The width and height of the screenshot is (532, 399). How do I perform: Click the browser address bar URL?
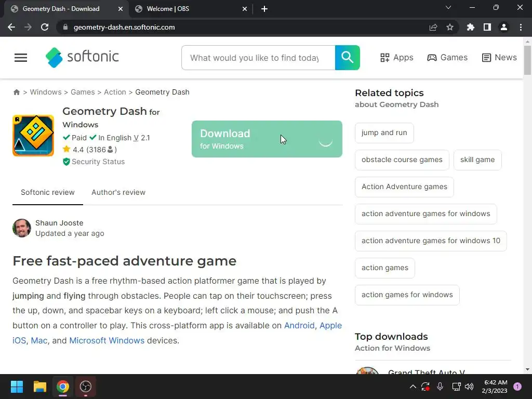coord(124,27)
